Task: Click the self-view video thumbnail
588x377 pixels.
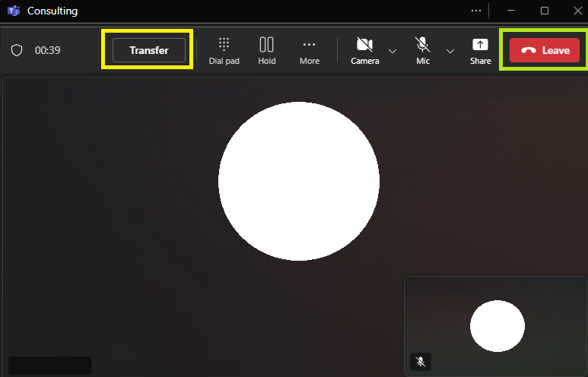Action: click(x=495, y=325)
